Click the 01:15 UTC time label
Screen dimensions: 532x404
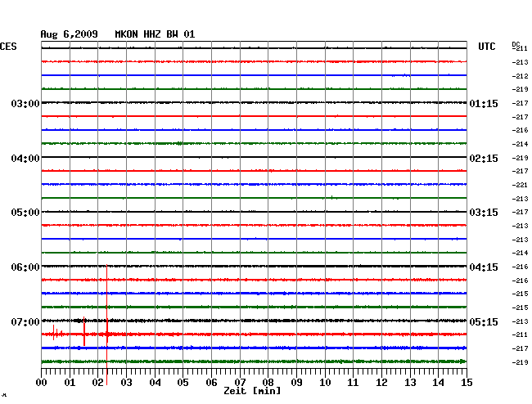(x=484, y=103)
